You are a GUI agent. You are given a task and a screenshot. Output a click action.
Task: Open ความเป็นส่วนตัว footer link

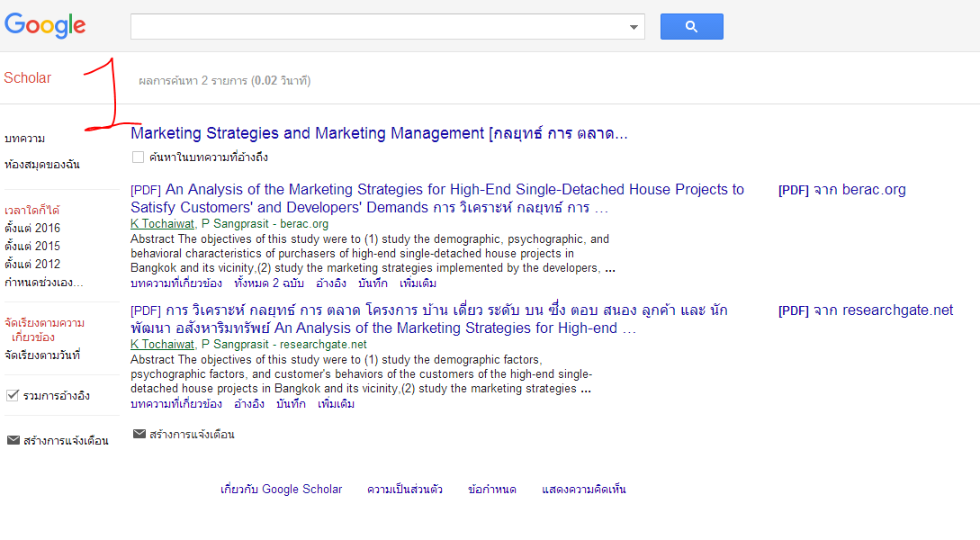[x=405, y=490]
